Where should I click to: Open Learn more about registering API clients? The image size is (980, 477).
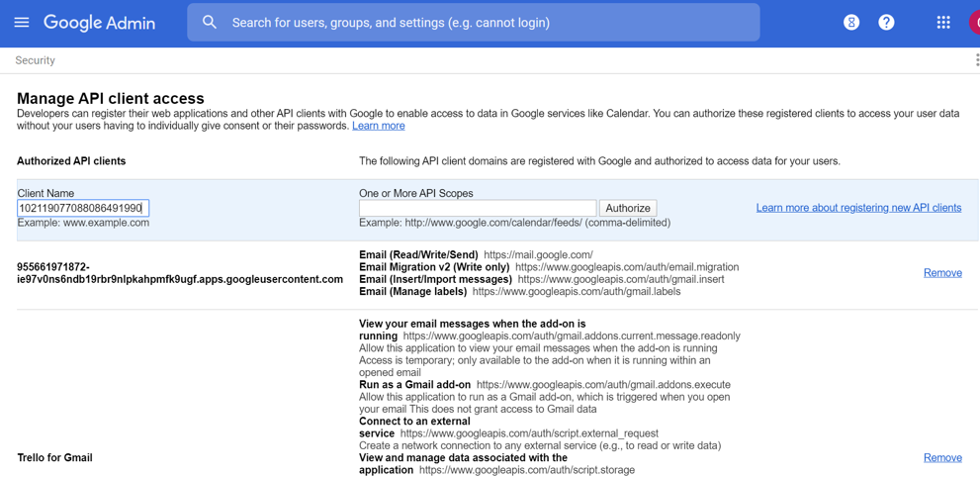[858, 208]
